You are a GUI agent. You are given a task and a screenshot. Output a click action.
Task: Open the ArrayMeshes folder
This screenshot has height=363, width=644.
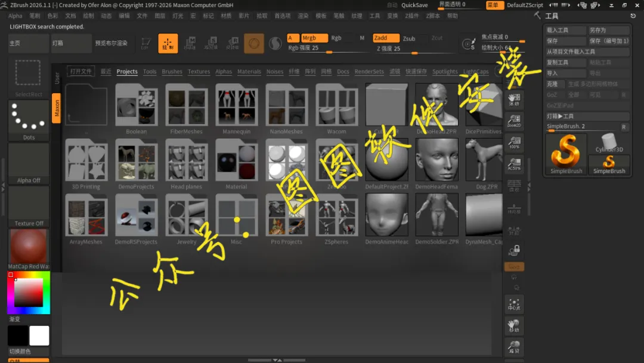pos(86,219)
